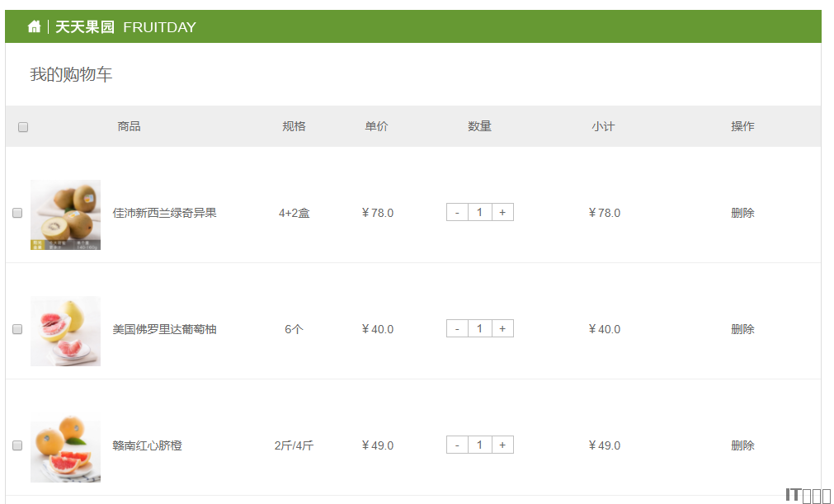The height and width of the screenshot is (504, 834).
Task: Delete 佳沛新西兰绿奇异果 from the cart
Action: [742, 213]
